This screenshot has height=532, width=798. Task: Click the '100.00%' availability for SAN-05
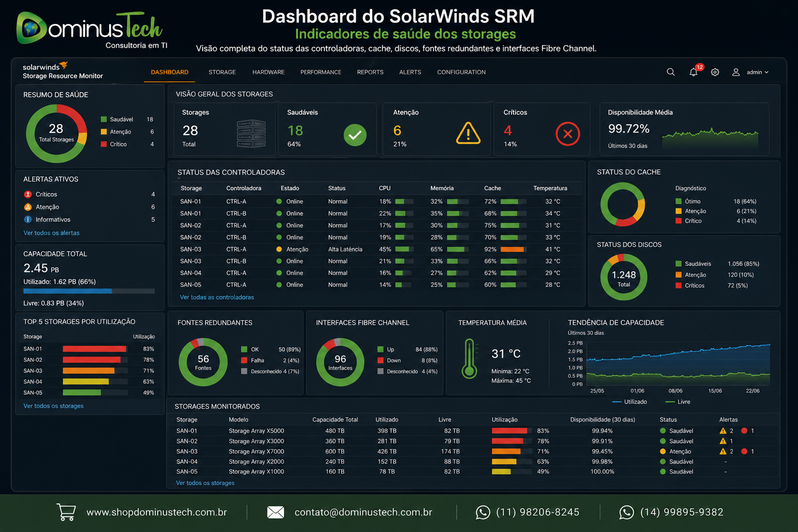[602, 472]
